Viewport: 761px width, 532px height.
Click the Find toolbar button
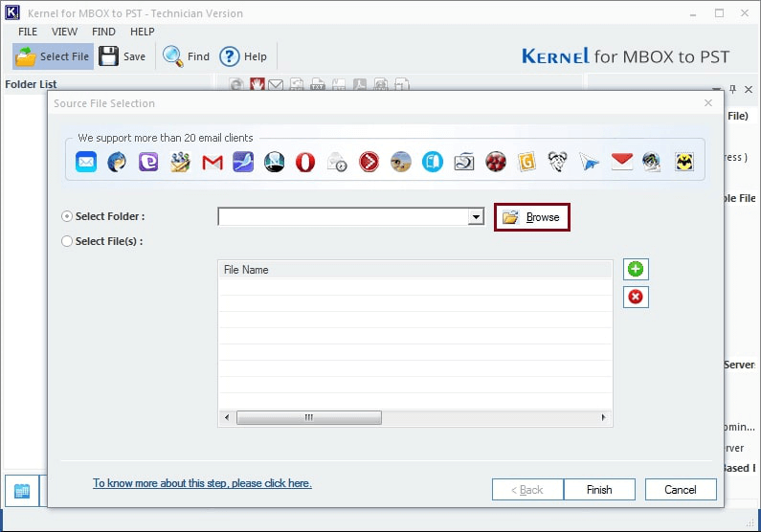pyautogui.click(x=186, y=56)
